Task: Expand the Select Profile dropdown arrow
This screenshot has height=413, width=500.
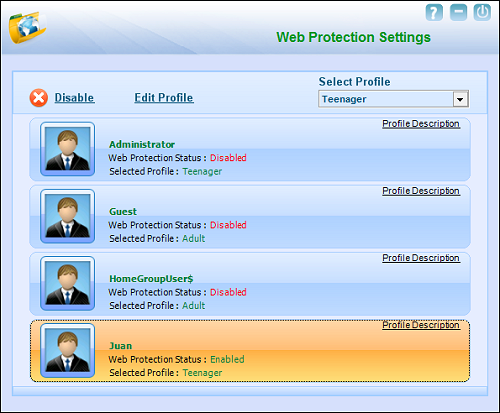Action: coord(460,99)
